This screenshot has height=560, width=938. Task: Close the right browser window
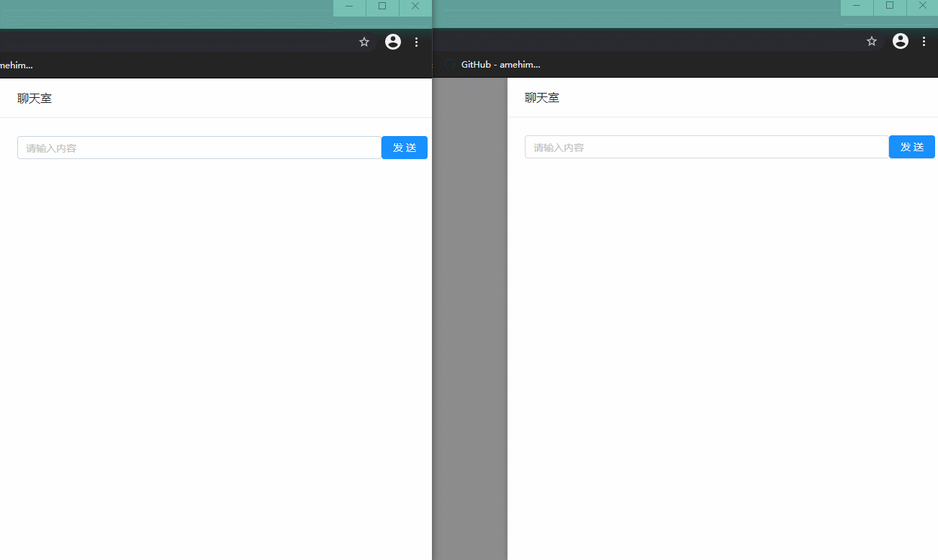coord(923,6)
